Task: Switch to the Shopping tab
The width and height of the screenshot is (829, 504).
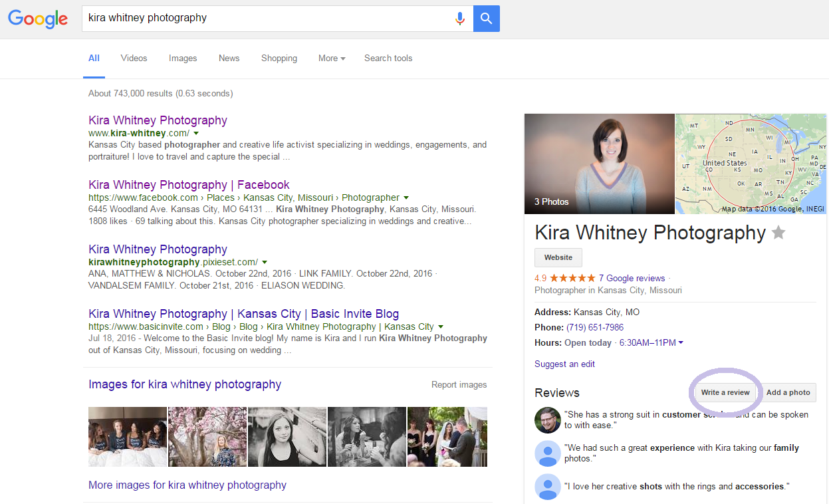Action: point(279,59)
